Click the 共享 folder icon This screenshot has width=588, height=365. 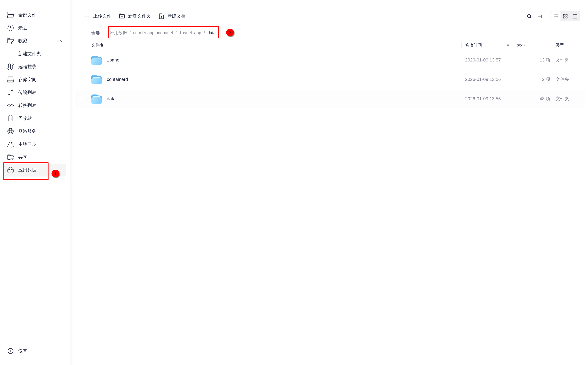pos(10,157)
